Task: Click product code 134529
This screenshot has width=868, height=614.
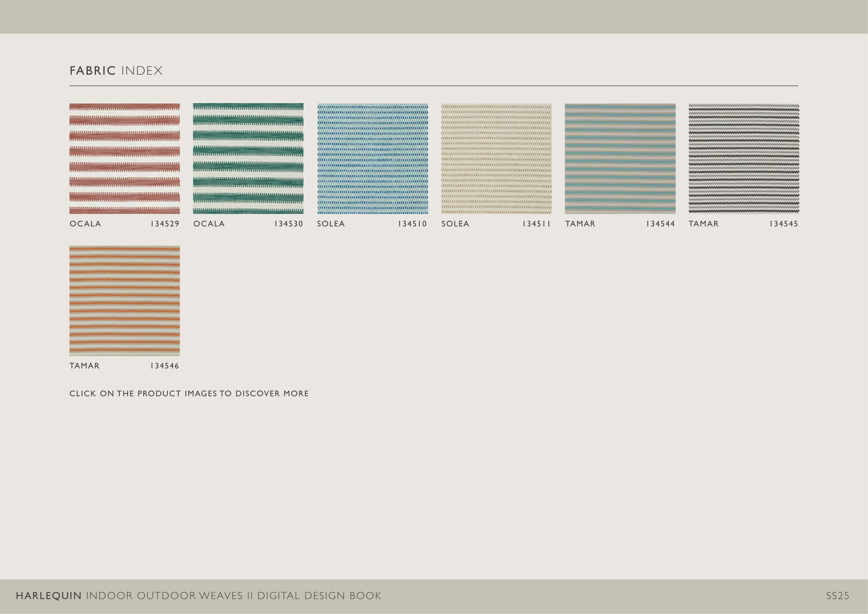Action: point(165,224)
